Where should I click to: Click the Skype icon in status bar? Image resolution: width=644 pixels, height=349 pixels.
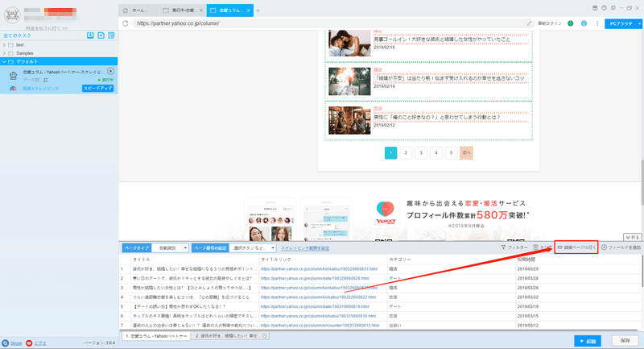click(x=6, y=343)
